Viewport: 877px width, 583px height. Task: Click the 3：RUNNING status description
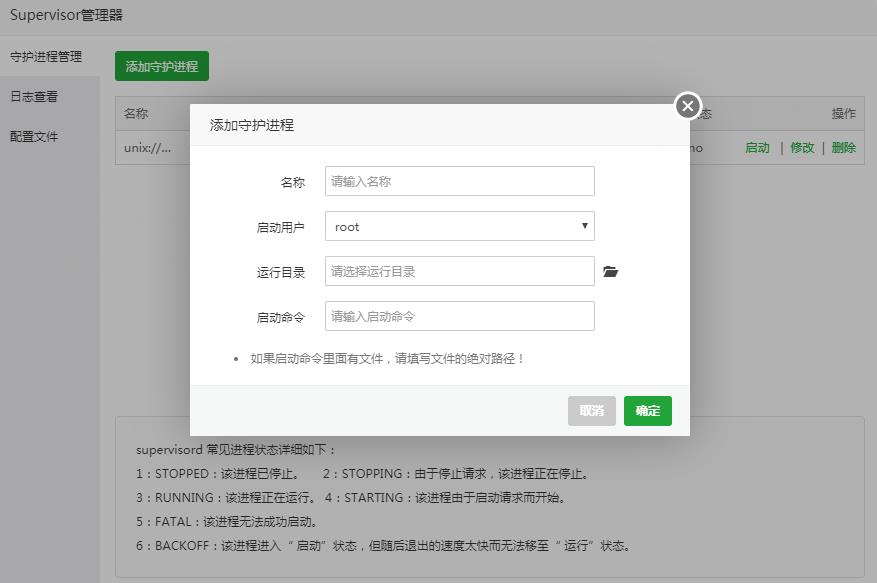coord(225,497)
